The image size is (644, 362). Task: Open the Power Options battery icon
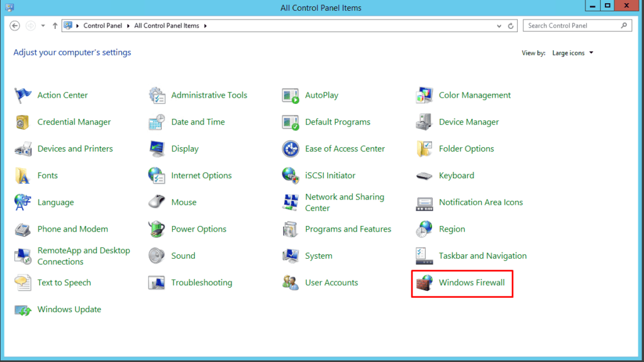click(157, 229)
